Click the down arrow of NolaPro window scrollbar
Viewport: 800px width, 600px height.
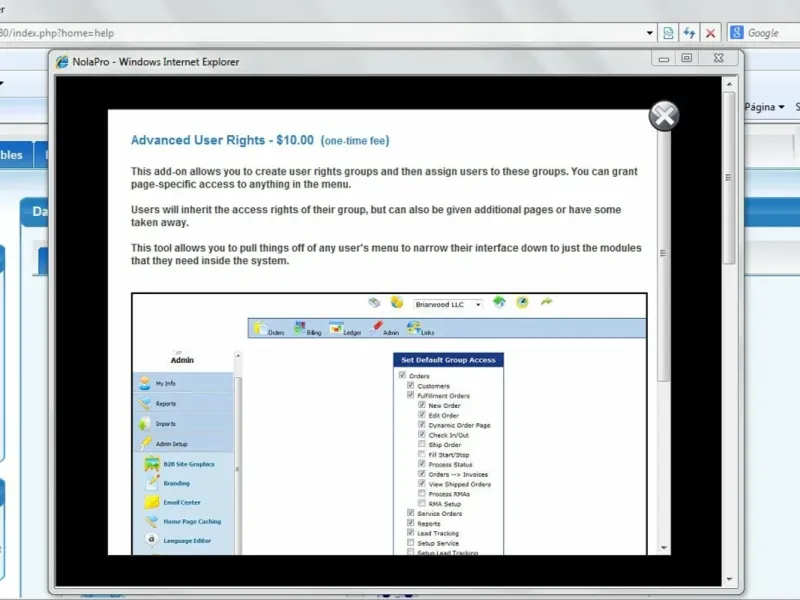click(729, 579)
